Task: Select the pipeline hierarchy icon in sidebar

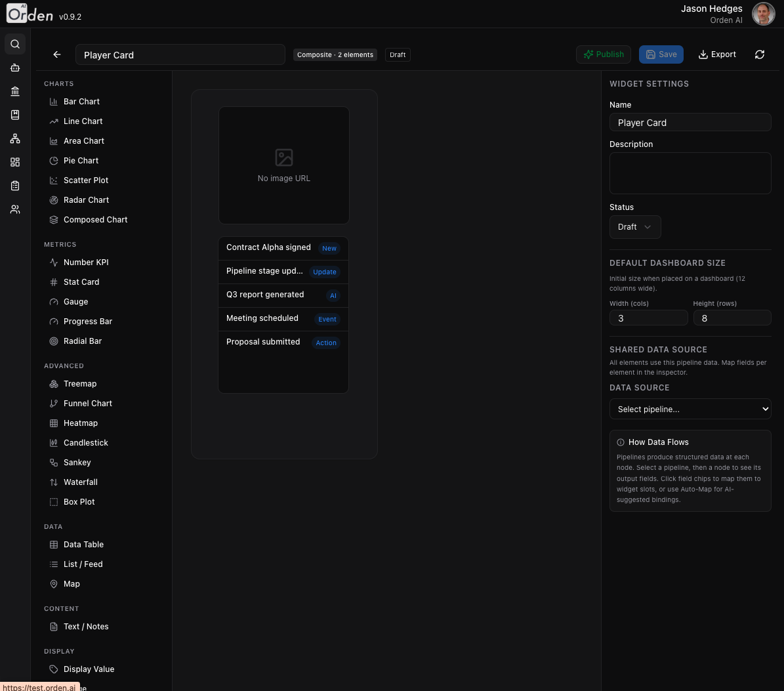Action: [15, 138]
